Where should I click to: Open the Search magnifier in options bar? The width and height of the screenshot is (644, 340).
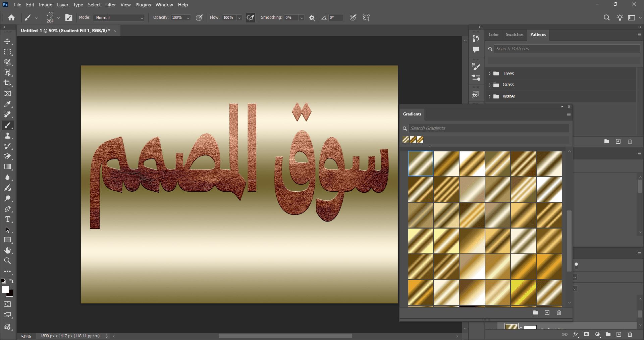pos(606,17)
